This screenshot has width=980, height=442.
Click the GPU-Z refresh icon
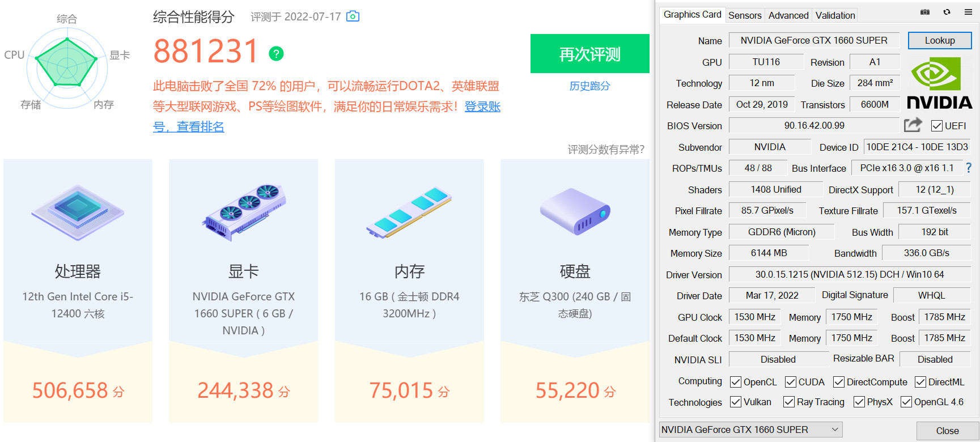click(x=947, y=12)
